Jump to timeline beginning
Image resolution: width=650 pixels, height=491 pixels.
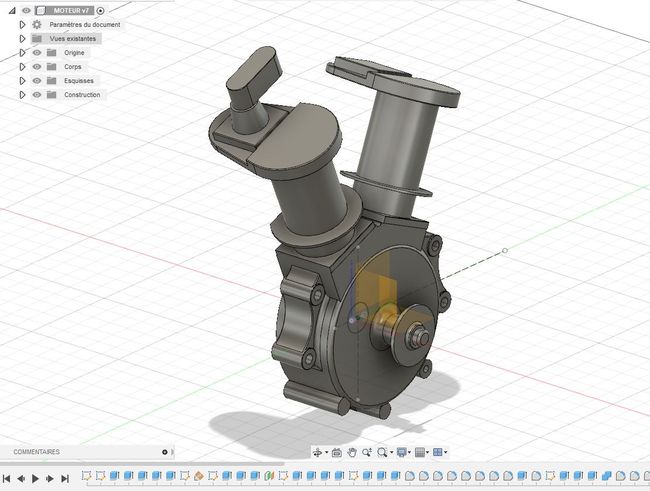6,479
